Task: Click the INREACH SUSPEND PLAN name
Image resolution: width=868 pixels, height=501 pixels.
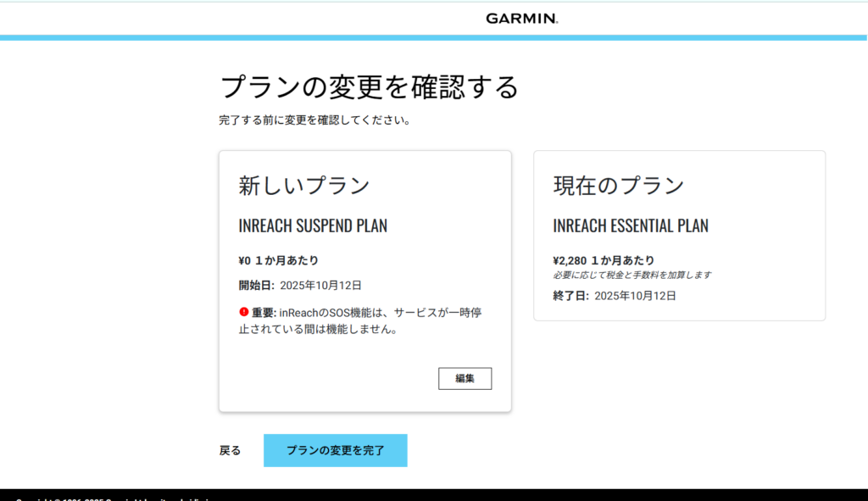Action: point(313,226)
